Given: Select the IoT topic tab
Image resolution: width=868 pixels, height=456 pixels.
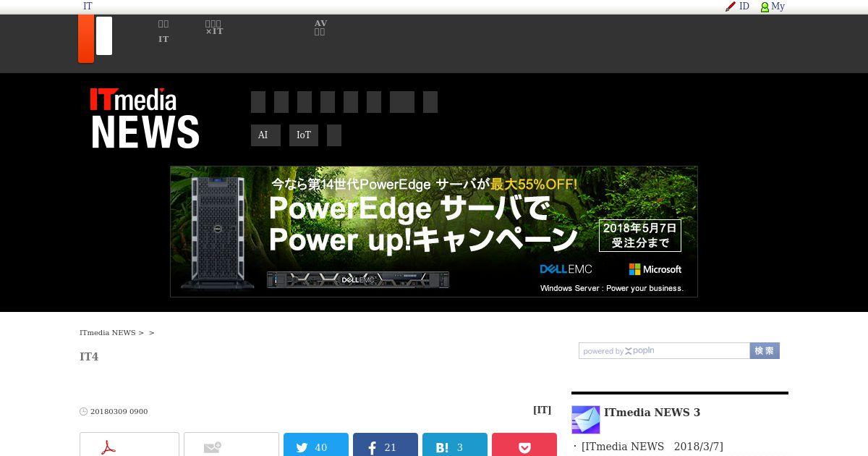Looking at the screenshot, I should (x=304, y=135).
